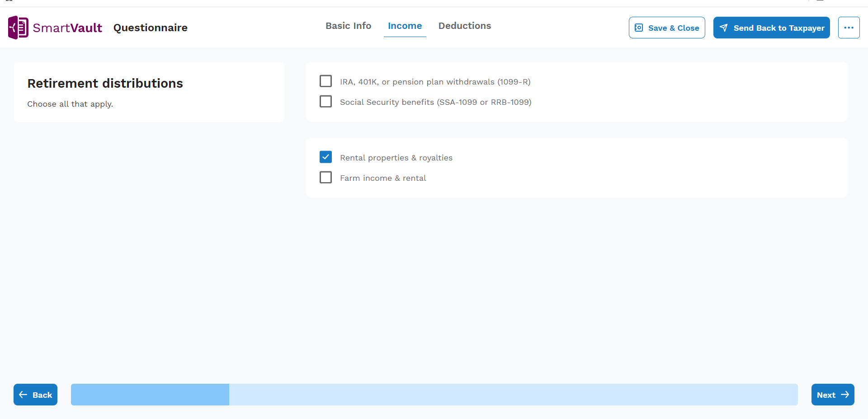Click the Retirement distributions heading

105,83
